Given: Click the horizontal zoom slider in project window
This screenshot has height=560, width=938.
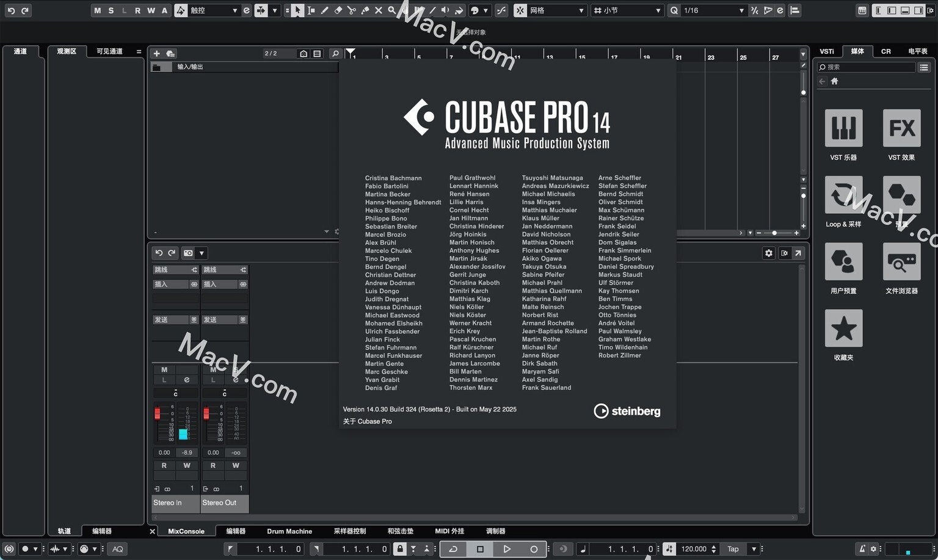Looking at the screenshot, I should click(774, 233).
